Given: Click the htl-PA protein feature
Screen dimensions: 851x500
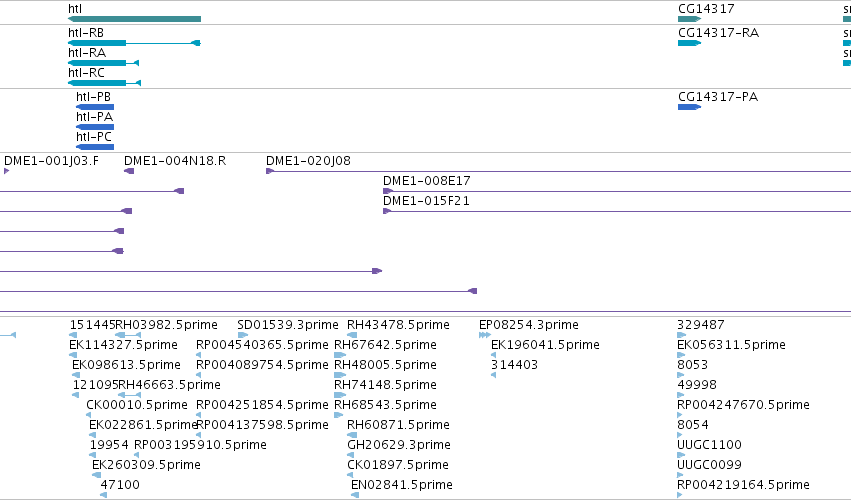Looking at the screenshot, I should pyautogui.click(x=95, y=127).
